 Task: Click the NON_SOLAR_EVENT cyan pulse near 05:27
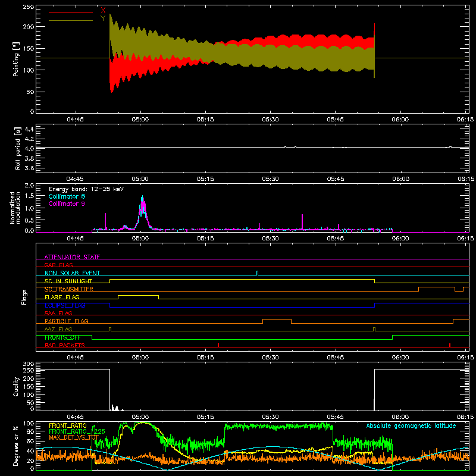click(x=258, y=273)
